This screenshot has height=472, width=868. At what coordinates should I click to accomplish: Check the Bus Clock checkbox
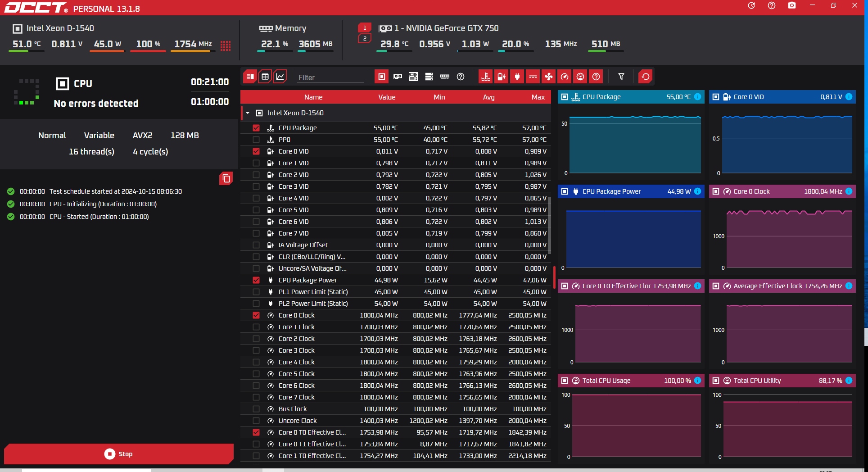(256, 409)
